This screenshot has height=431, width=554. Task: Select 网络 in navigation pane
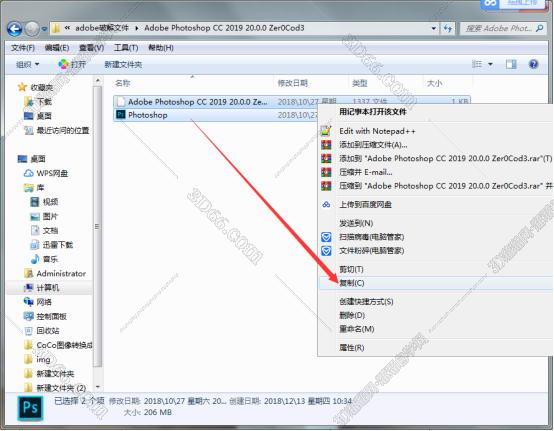click(38, 302)
